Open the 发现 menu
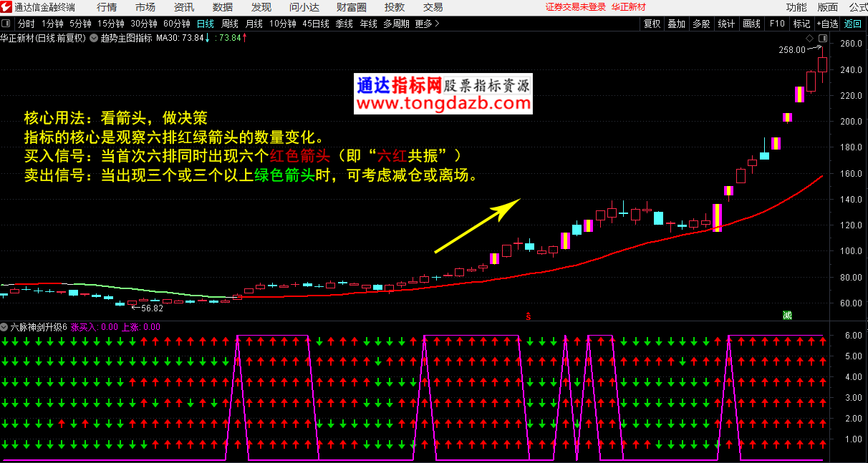868x463 pixels. [261, 7]
